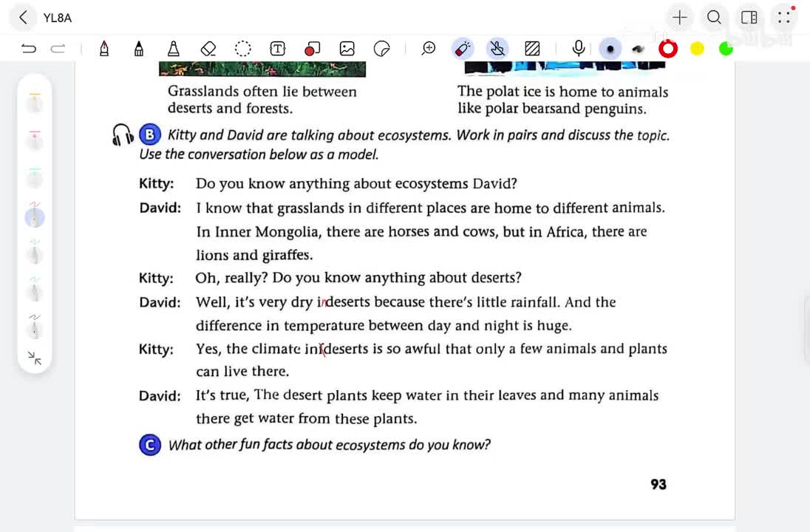Redo the undone action
The height and width of the screenshot is (532, 810).
(x=58, y=49)
